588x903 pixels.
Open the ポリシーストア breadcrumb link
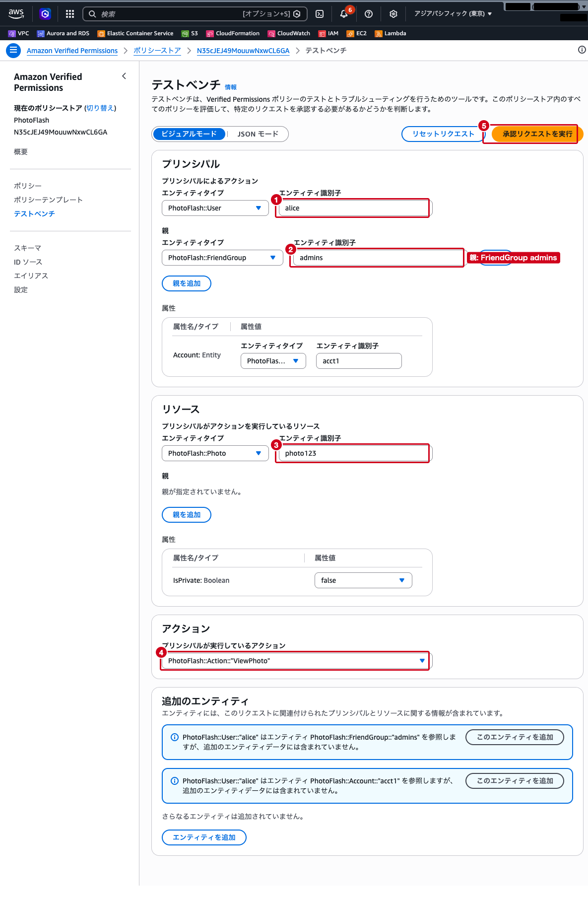[157, 51]
